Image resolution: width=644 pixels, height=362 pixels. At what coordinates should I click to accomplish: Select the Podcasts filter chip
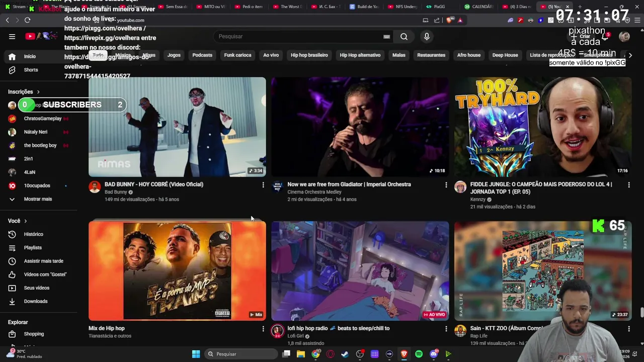click(202, 55)
